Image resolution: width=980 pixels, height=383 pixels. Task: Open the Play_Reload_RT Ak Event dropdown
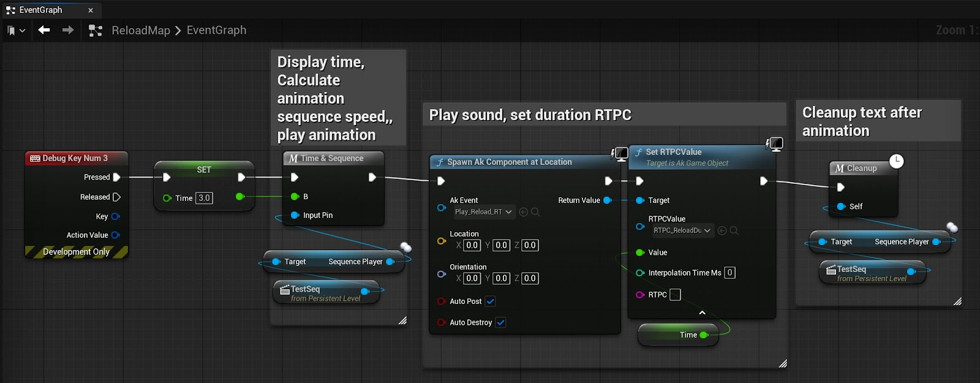click(x=484, y=212)
